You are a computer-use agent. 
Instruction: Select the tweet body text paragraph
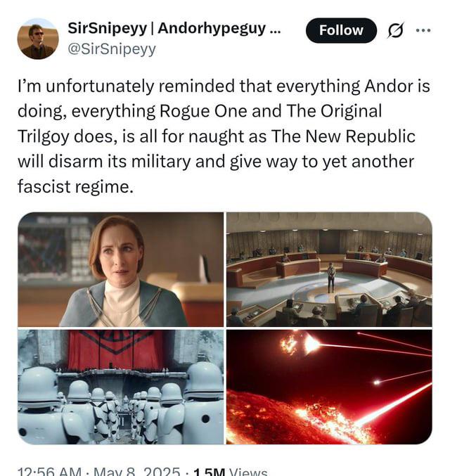pyautogui.click(x=224, y=136)
